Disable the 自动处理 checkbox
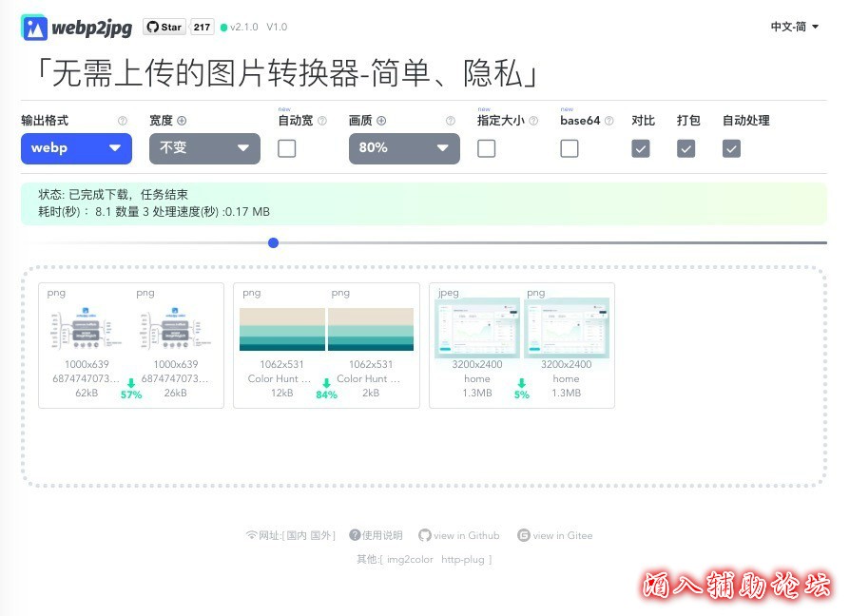 pyautogui.click(x=731, y=148)
